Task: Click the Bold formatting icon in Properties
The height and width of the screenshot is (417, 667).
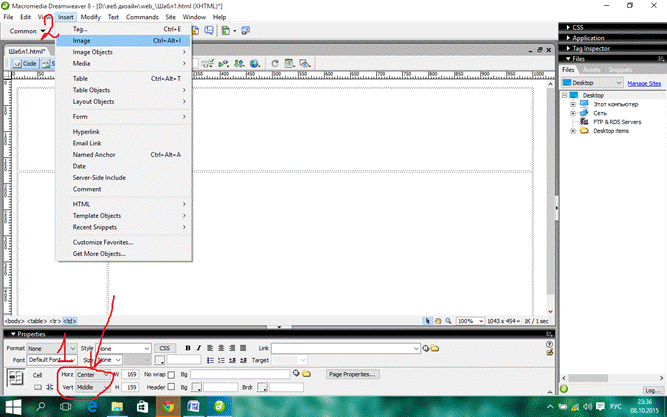Action: [188, 348]
